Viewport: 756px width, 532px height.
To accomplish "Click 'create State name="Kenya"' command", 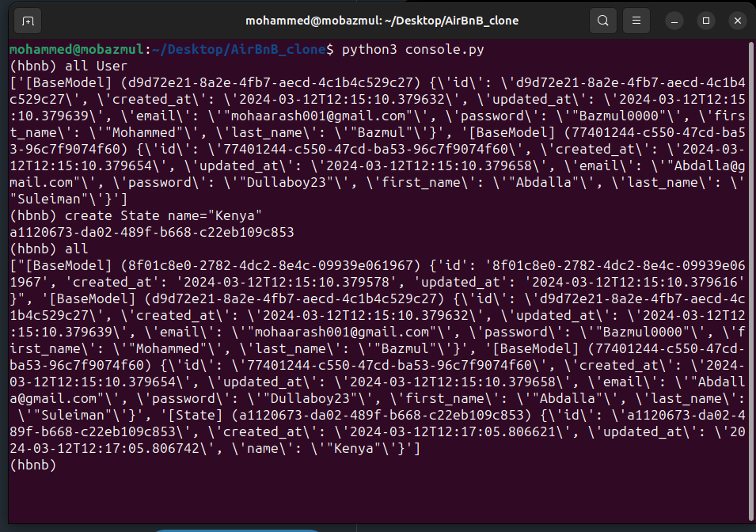I will 163,215.
